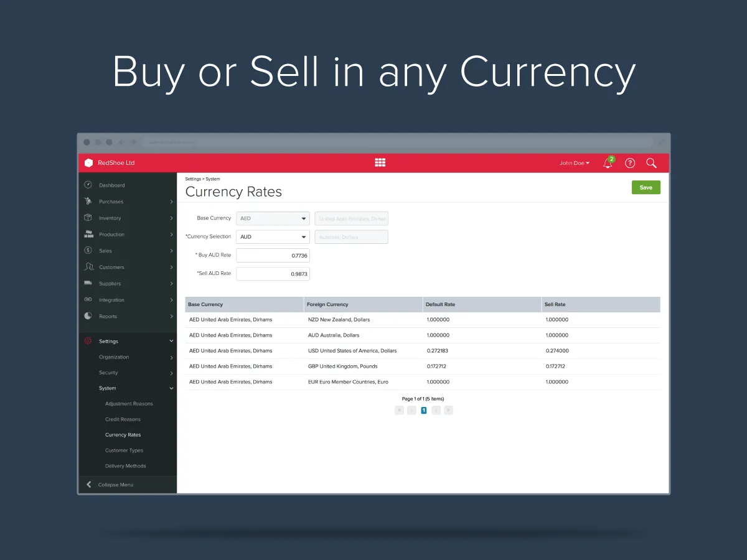Viewport: 747px width, 560px height.
Task: Open Customer Types menu item
Action: click(124, 450)
